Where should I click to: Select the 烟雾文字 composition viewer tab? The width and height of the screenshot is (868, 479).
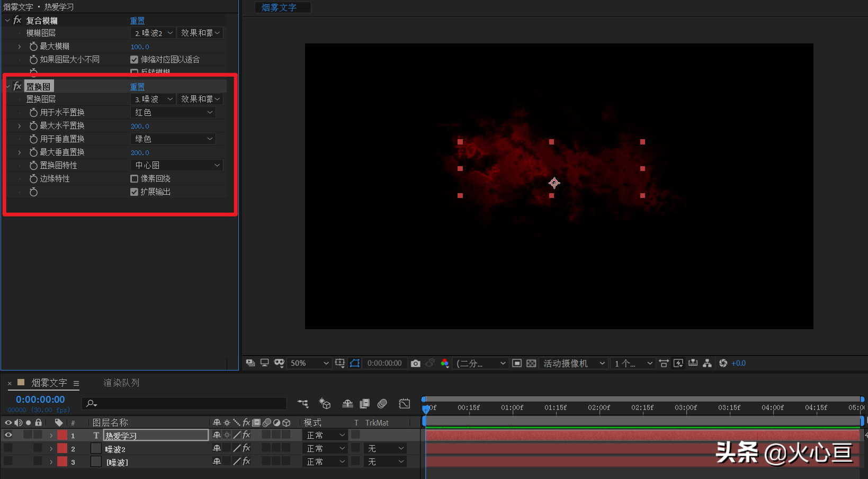279,7
